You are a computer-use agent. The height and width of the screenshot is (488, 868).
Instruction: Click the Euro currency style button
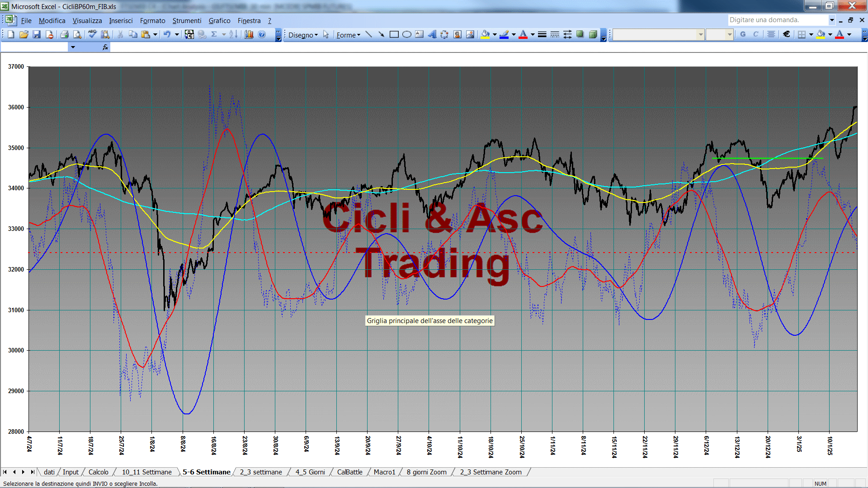pyautogui.click(x=787, y=34)
